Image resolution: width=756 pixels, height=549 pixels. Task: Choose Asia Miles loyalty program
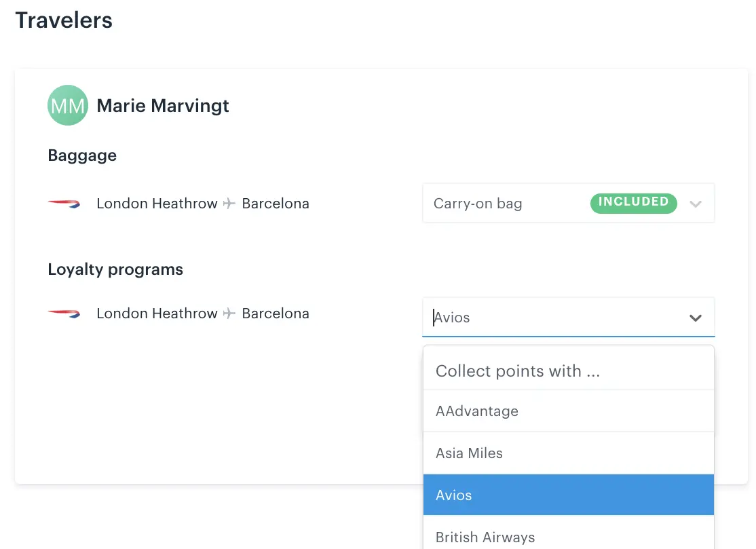[569, 453]
